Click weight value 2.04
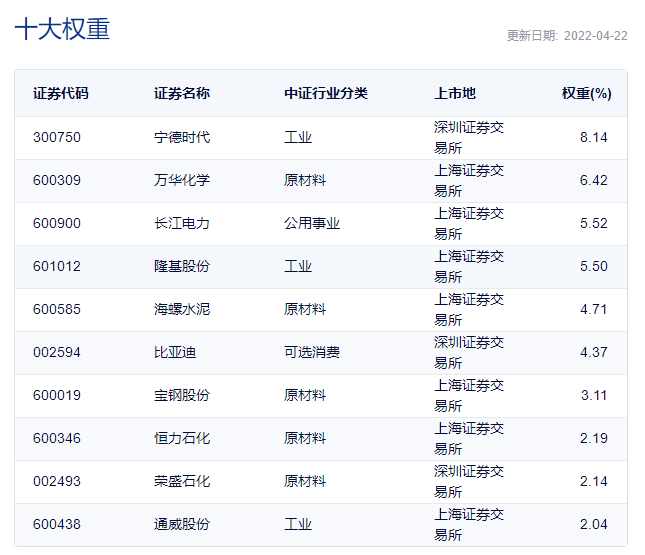645x555 pixels. (x=594, y=524)
